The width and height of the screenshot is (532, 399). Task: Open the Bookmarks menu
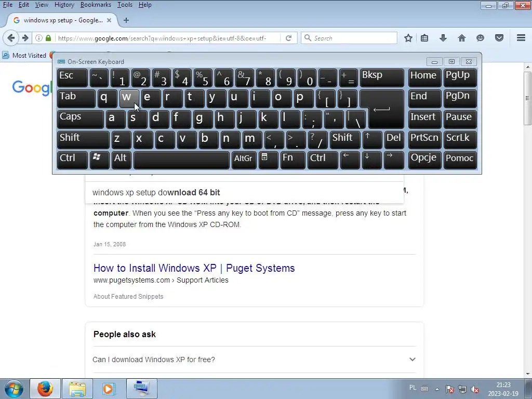(x=96, y=5)
